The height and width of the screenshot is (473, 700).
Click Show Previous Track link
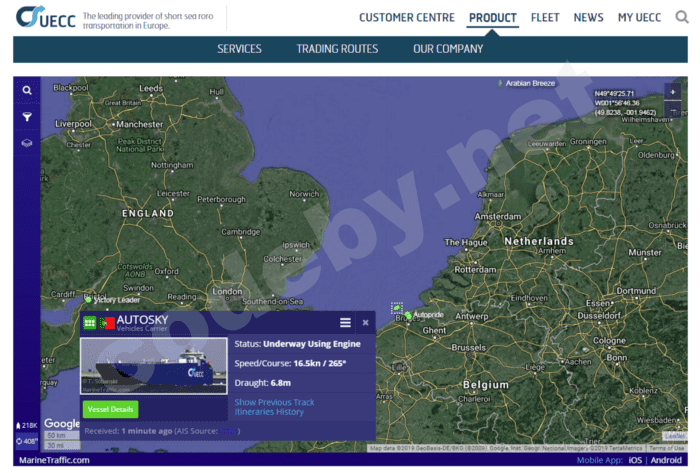tap(274, 402)
